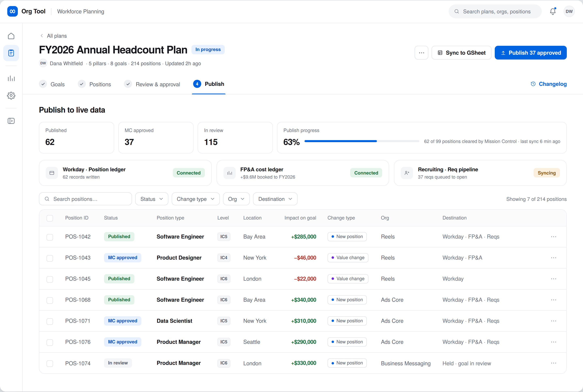Open row actions for POS-1074
The height and width of the screenshot is (392, 583).
pos(553,363)
